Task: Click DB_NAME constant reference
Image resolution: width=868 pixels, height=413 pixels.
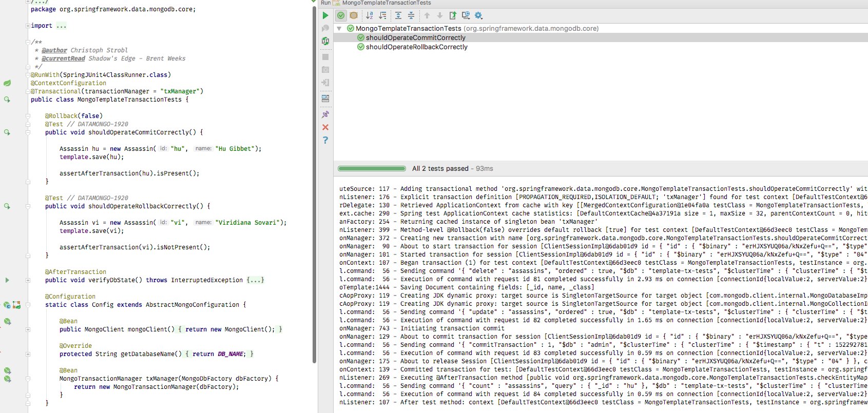Action: [232, 354]
